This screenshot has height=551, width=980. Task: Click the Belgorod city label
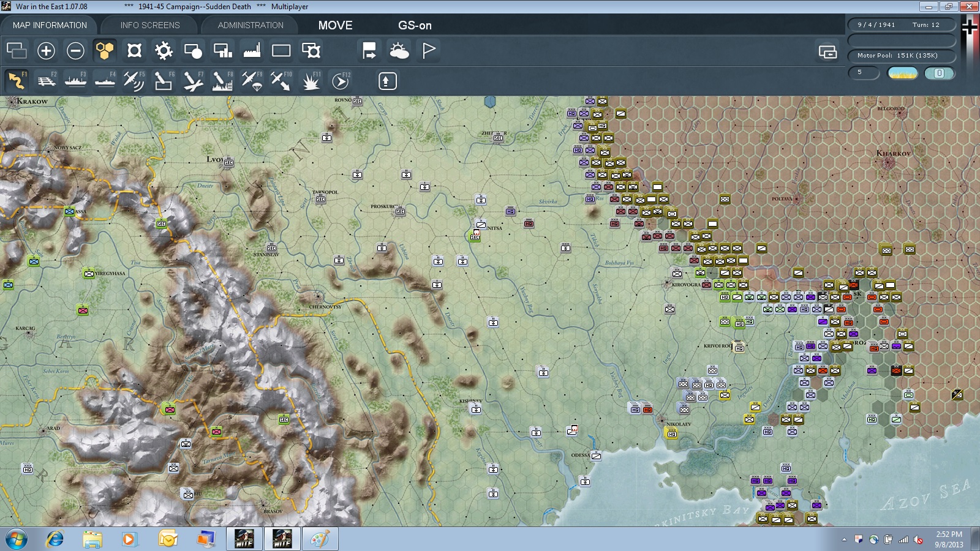click(x=891, y=108)
